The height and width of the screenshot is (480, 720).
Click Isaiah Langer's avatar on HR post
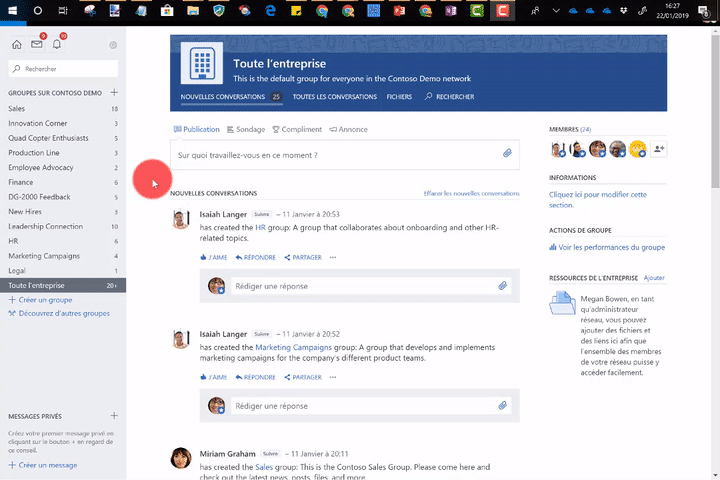tap(180, 219)
